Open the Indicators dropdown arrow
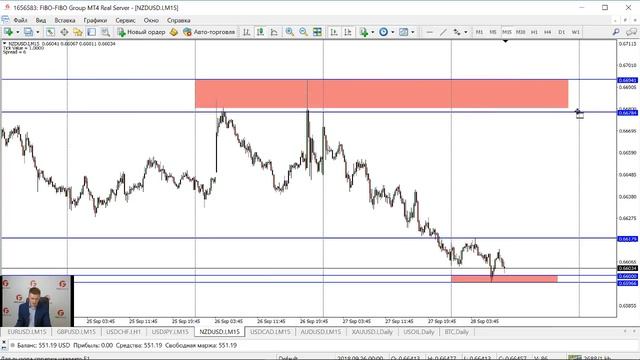This screenshot has height=360, width=640. click(373, 32)
